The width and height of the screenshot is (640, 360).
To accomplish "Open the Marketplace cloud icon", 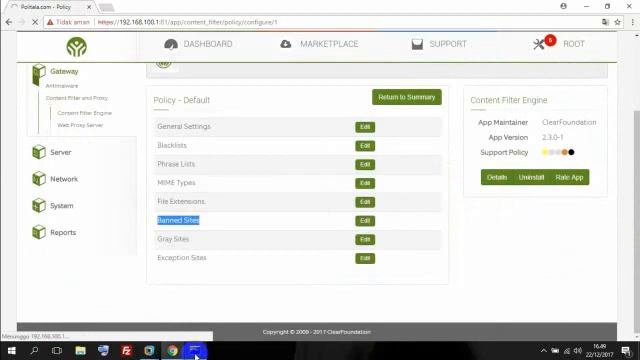I will 286,44.
